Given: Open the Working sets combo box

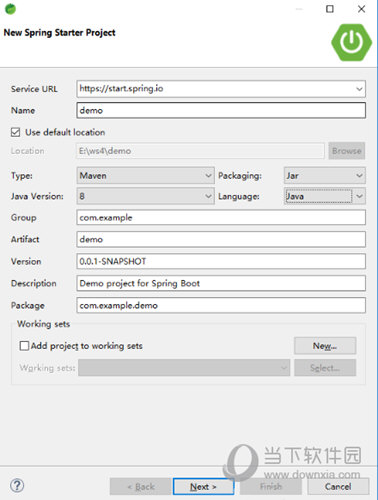Looking at the screenshot, I should point(184,368).
